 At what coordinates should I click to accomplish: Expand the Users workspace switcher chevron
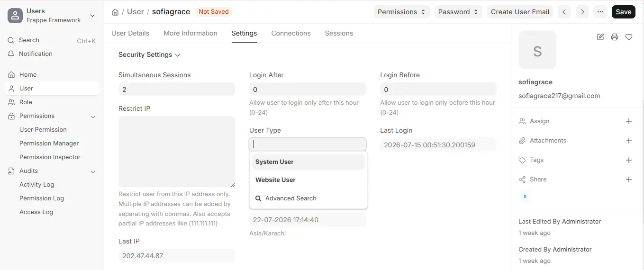pos(92,16)
